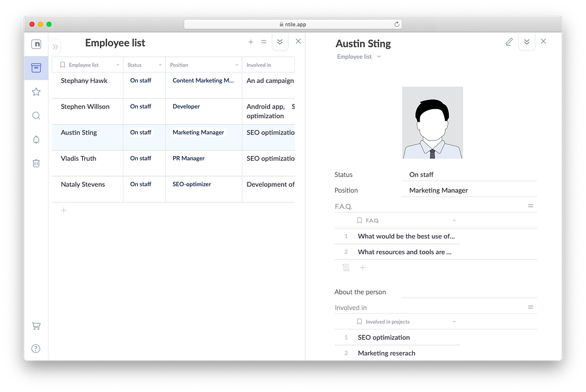Open the Status column dropdown arrow
The width and height of the screenshot is (586, 392).
[160, 65]
